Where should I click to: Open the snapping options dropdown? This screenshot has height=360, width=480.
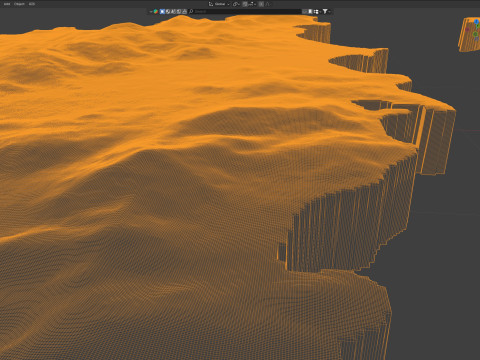coord(252,4)
